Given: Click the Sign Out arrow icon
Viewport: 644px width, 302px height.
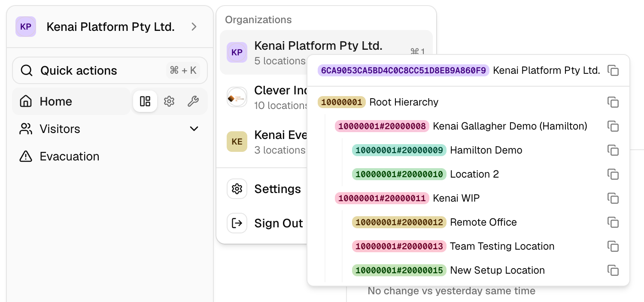Looking at the screenshot, I should click(x=237, y=223).
